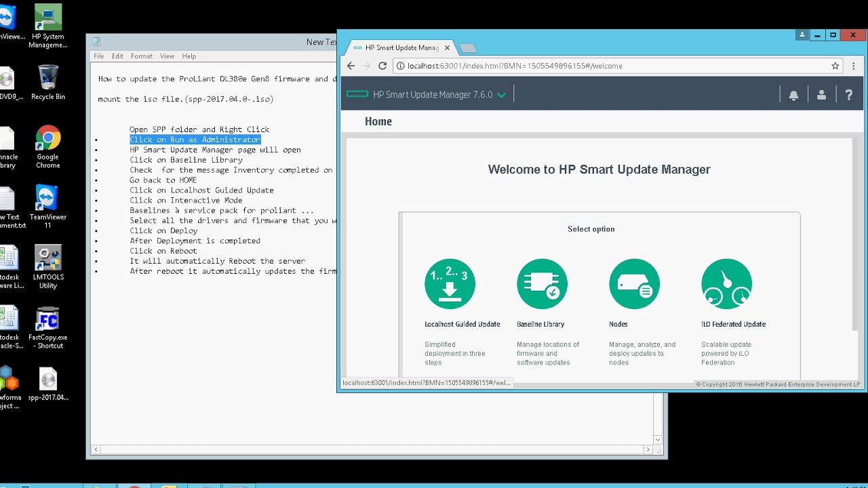The width and height of the screenshot is (868, 488).
Task: Click the iLO Federated Update label
Action: [734, 324]
